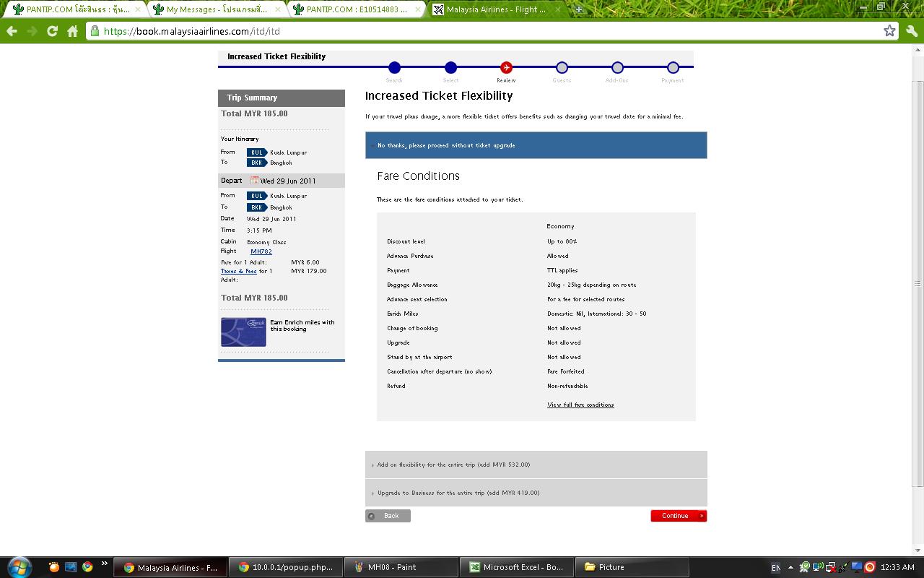Click the red Continue button
The image size is (924, 578).
[x=679, y=516]
